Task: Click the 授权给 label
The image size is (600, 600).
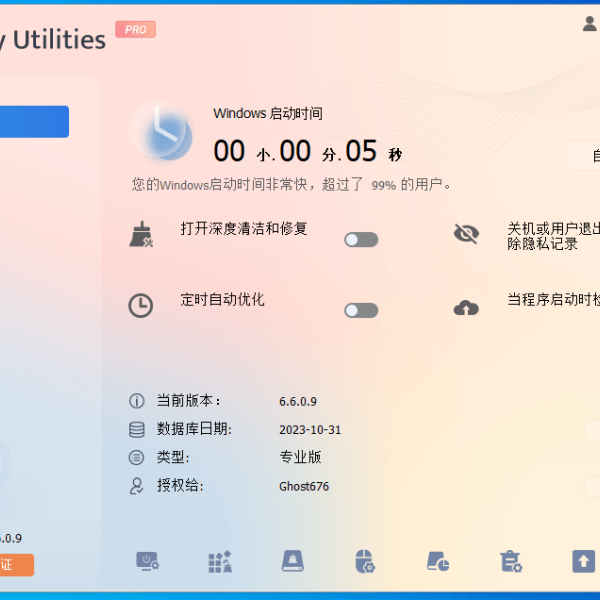Action: tap(180, 486)
